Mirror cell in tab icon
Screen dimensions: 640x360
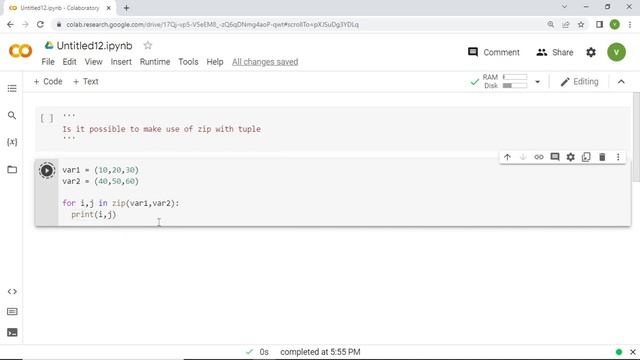click(586, 157)
